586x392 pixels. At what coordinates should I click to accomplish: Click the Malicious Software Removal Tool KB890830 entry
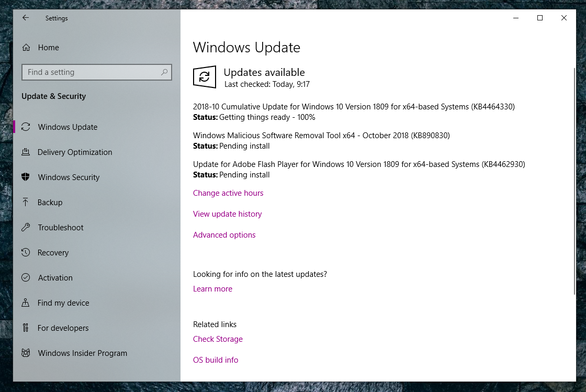pyautogui.click(x=321, y=135)
